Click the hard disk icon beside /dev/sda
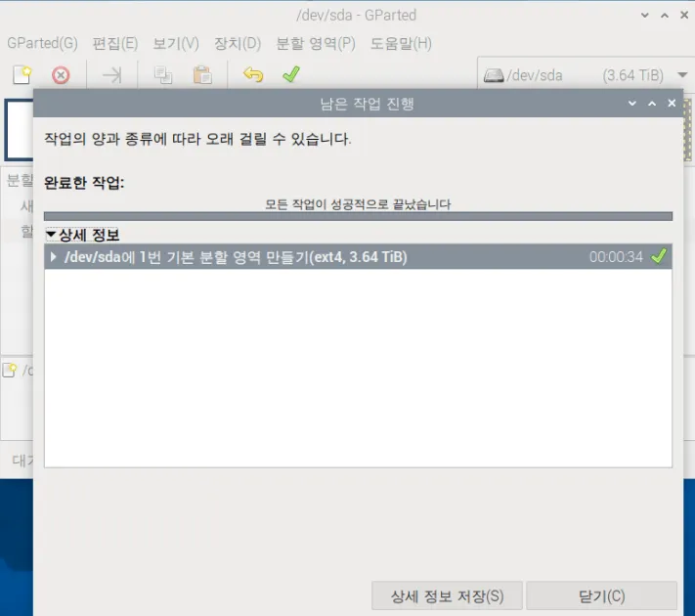 494,75
